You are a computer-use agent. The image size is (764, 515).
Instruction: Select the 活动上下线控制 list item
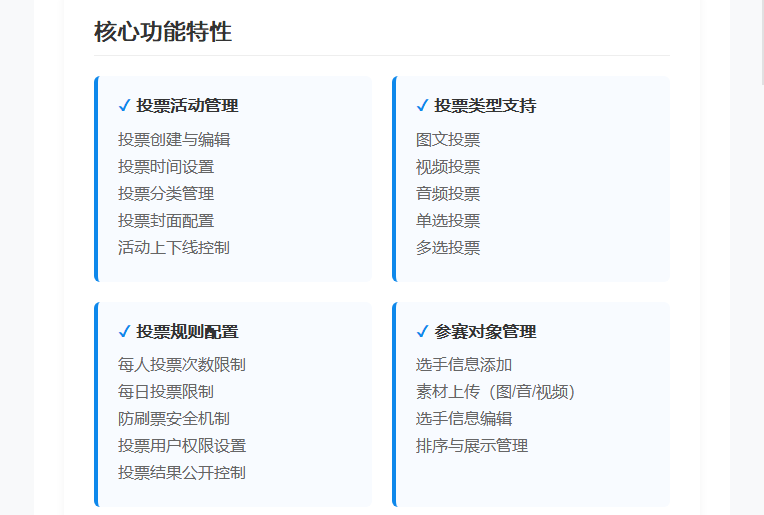tap(174, 248)
